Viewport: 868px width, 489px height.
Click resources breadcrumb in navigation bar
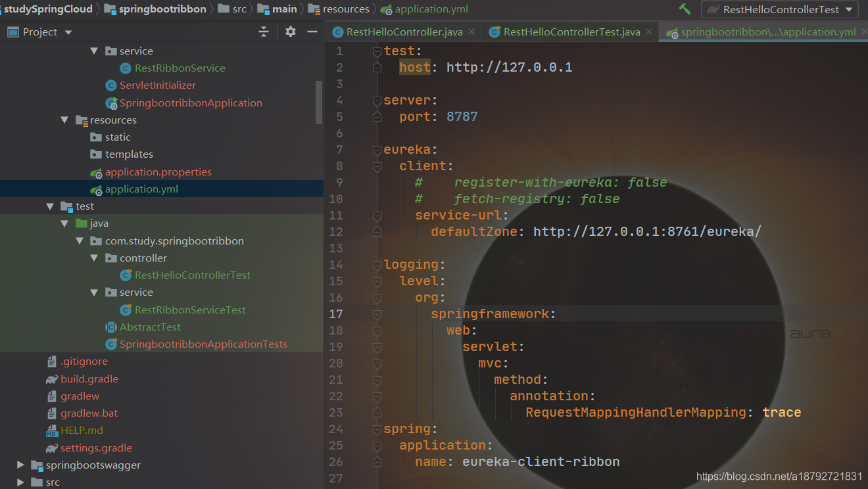[339, 9]
